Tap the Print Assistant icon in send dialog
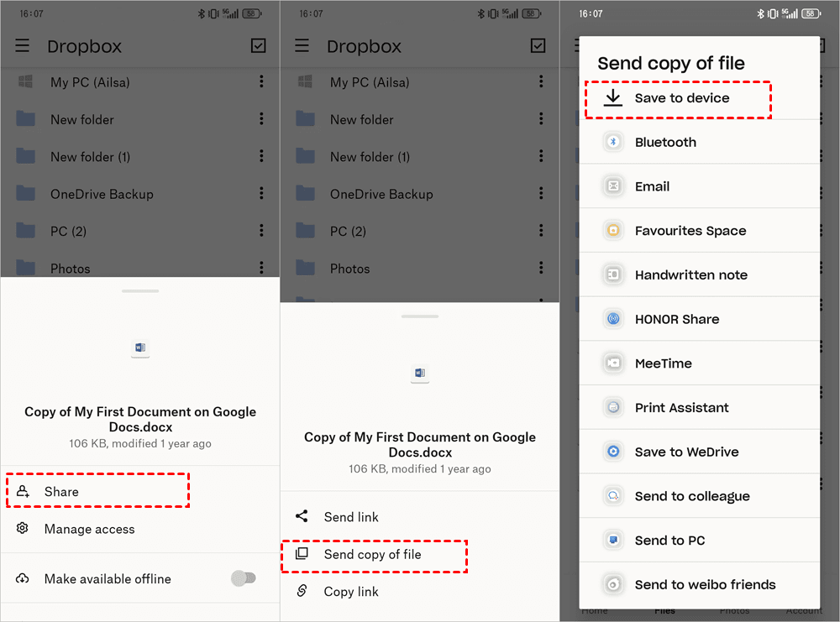The width and height of the screenshot is (840, 622). (x=613, y=407)
